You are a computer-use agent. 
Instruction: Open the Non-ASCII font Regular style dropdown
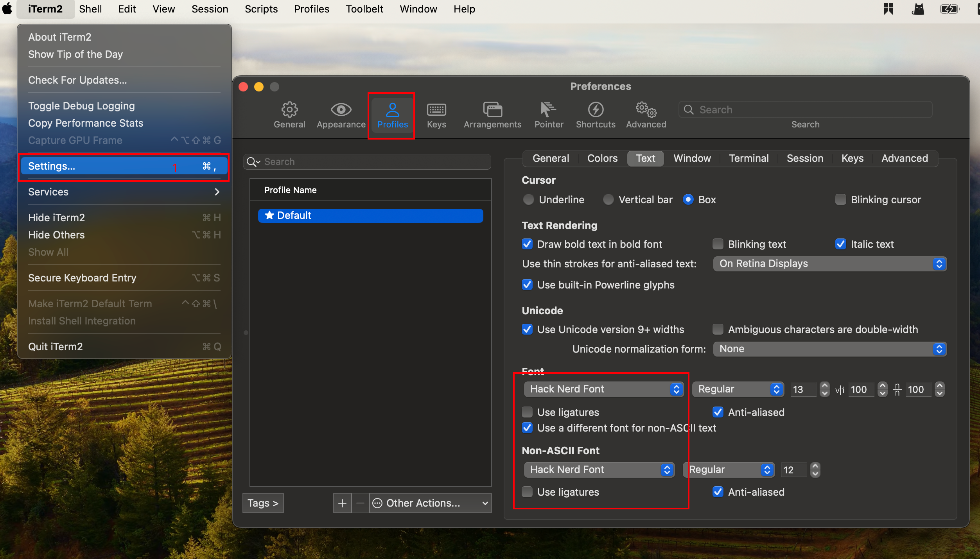tap(728, 470)
